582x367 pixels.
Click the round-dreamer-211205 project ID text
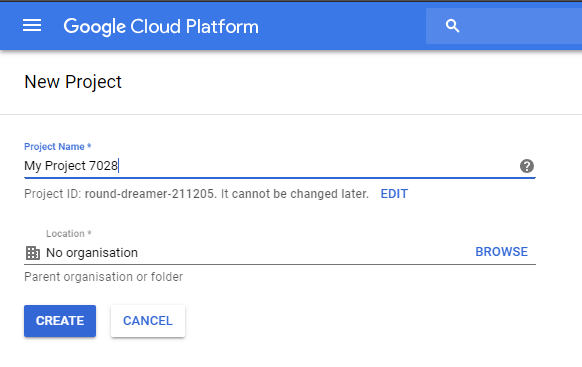click(x=150, y=194)
